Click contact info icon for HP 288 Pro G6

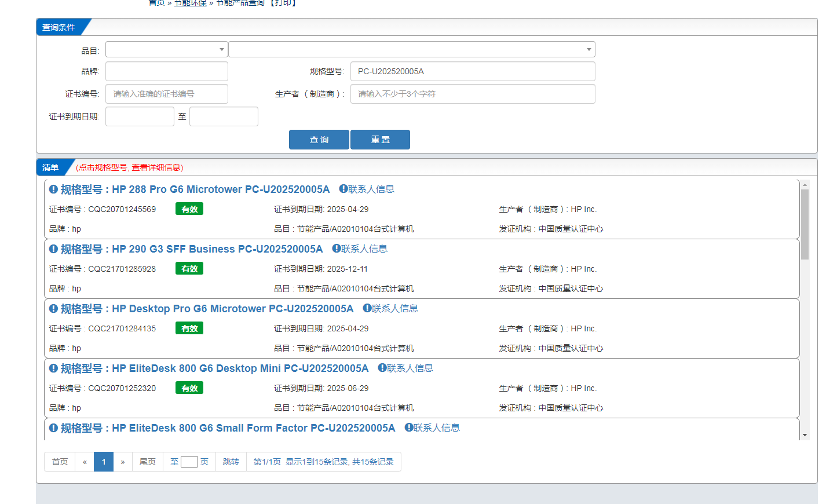point(343,189)
